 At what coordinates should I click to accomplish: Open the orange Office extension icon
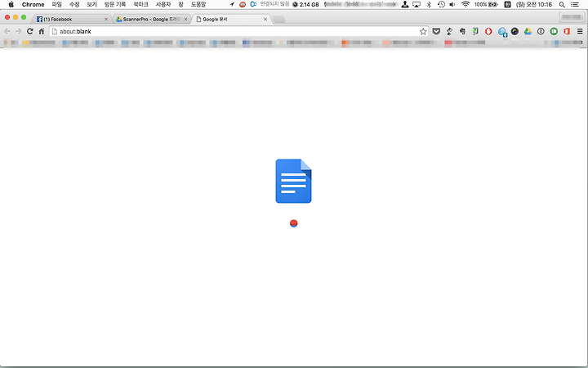coord(567,32)
